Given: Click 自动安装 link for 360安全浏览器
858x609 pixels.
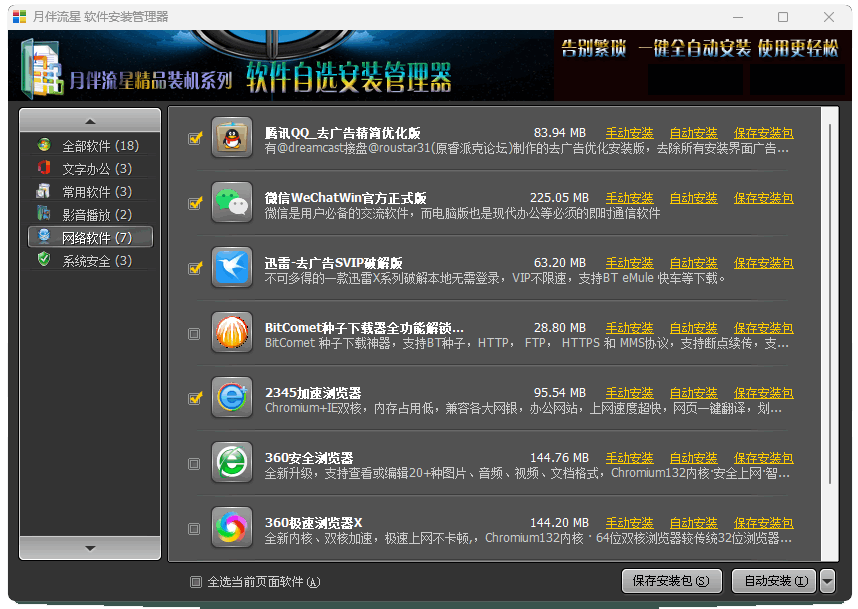Looking at the screenshot, I should 693,458.
